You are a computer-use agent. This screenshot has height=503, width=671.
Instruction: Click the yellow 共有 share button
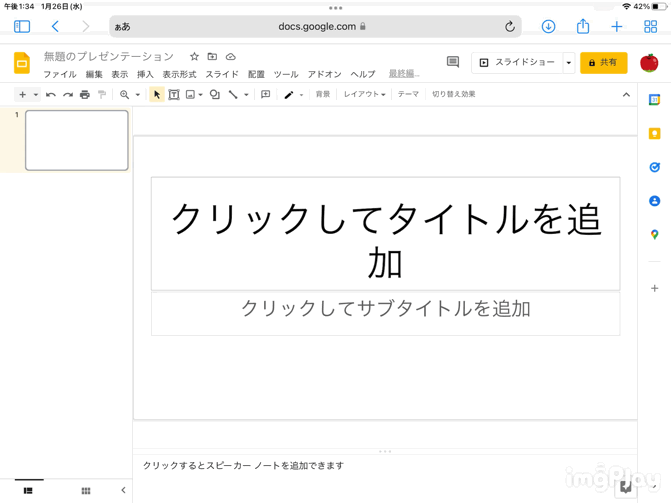pyautogui.click(x=603, y=63)
